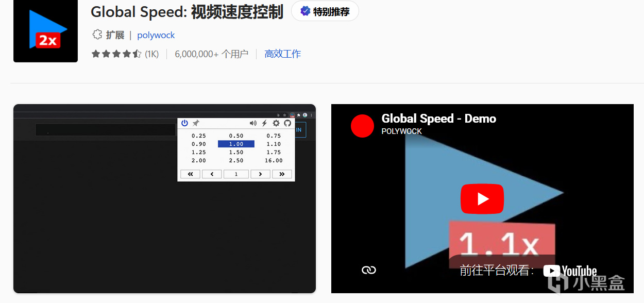Click the Global Speed: 视频速度控制 title
644x303 pixels.
tap(187, 12)
